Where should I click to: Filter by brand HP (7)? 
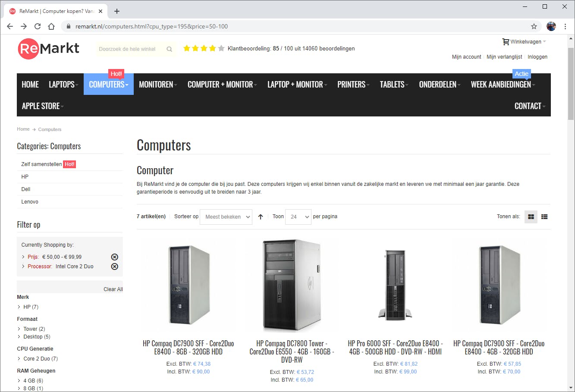(31, 307)
